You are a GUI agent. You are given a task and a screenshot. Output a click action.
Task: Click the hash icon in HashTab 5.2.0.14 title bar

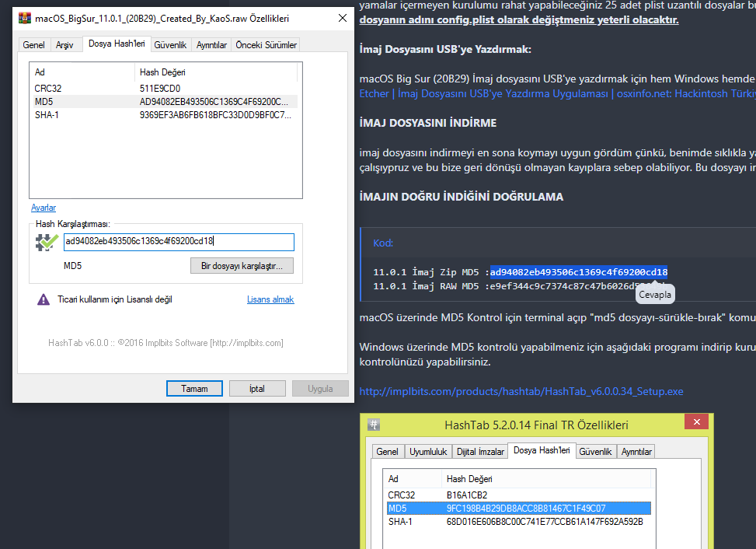[x=374, y=425]
